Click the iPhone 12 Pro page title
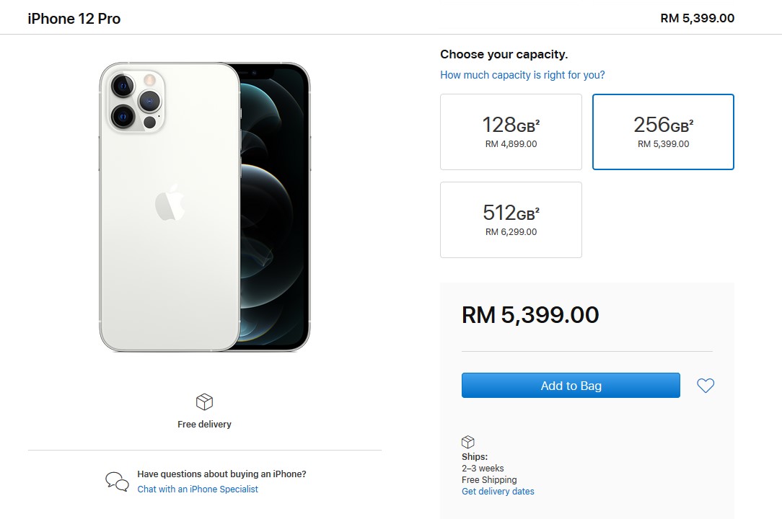The image size is (782, 532). pyautogui.click(x=74, y=19)
